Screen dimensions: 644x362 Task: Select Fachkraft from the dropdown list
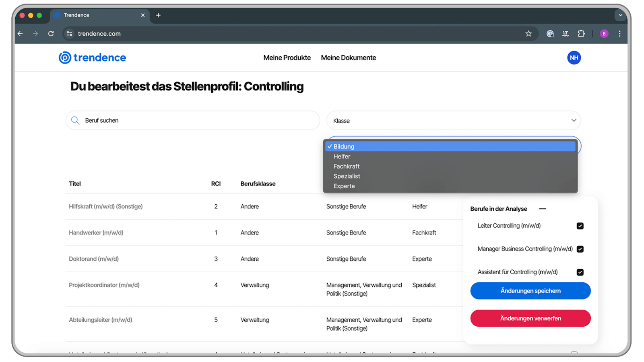[346, 166]
